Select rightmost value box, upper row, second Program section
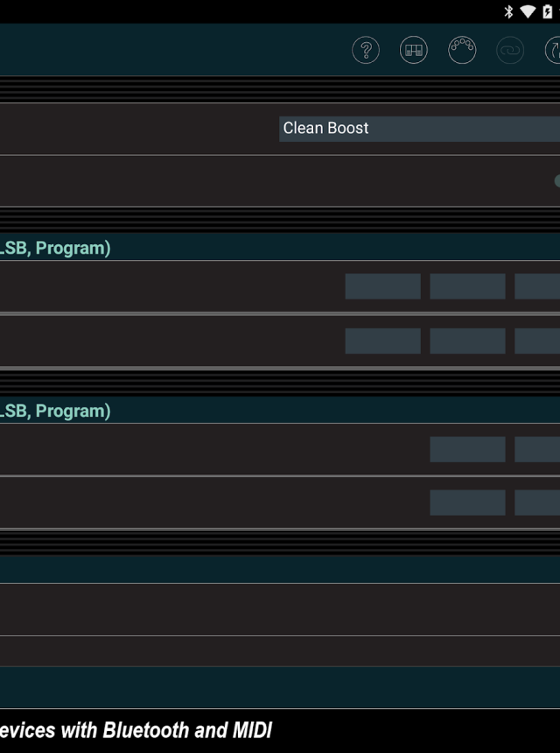The image size is (560, 753). [537, 449]
